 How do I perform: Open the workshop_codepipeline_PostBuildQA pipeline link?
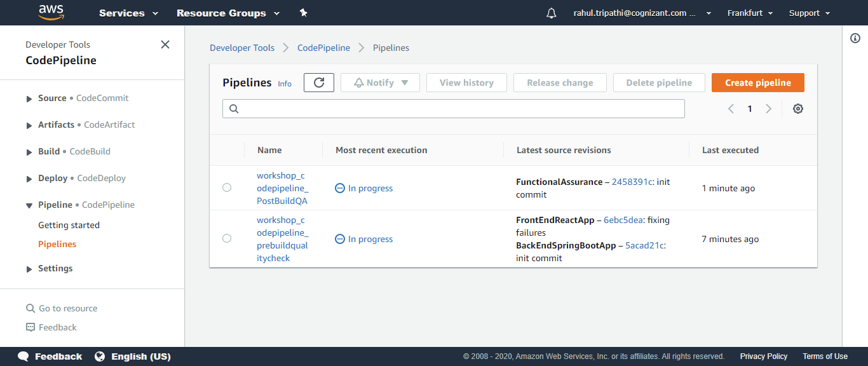click(x=282, y=188)
